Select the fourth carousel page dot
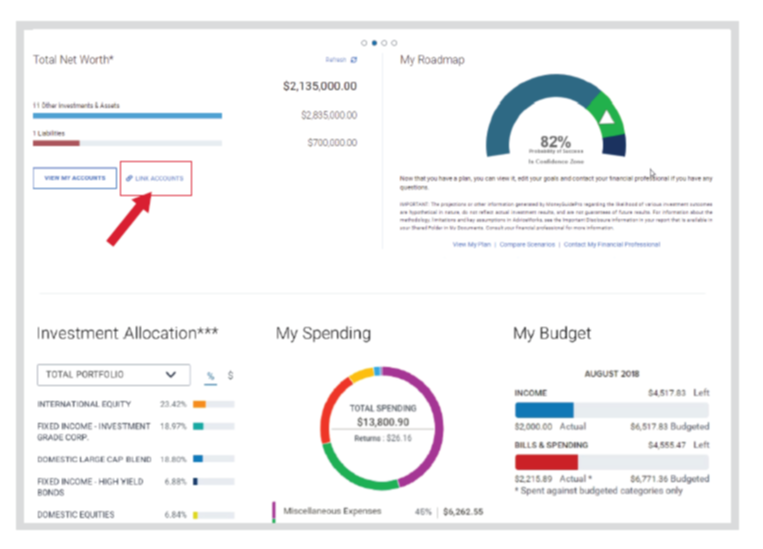 pos(394,43)
